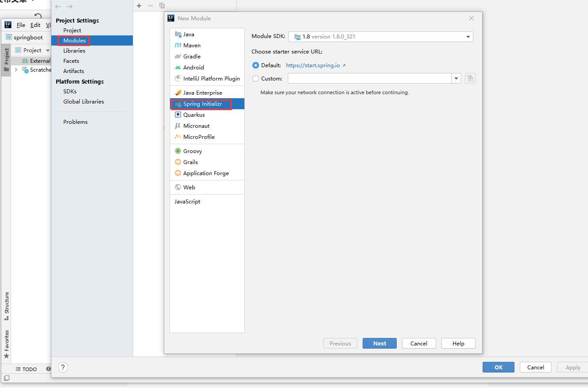This screenshot has width=588, height=391.
Task: Open the TODO tool window
Action: 26,369
